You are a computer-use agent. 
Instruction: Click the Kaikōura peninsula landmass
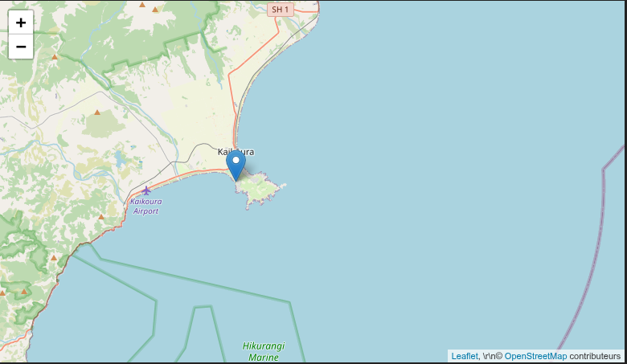(x=259, y=188)
